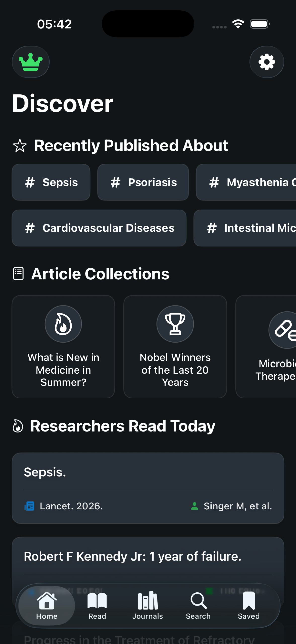Viewport: 296px width, 644px height.
Task: Choose the Psoriasis hashtag chip
Action: pyautogui.click(x=143, y=182)
